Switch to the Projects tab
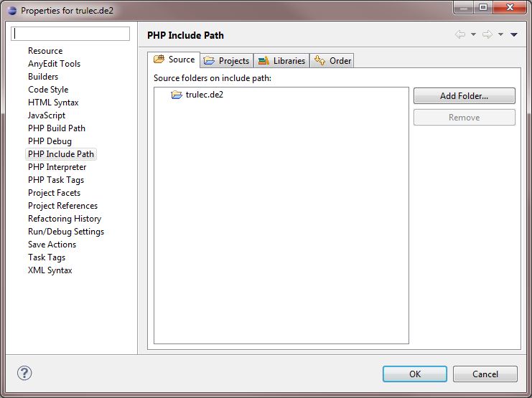 click(227, 61)
